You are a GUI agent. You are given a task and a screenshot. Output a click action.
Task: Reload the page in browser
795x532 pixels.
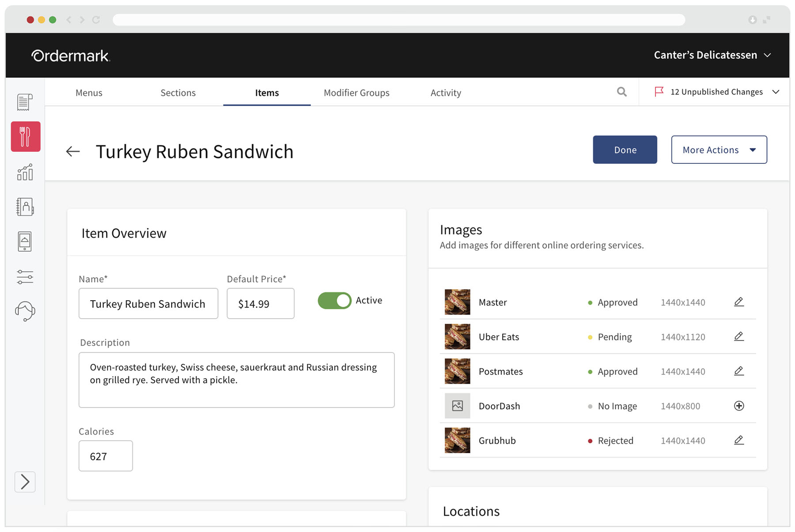96,20
